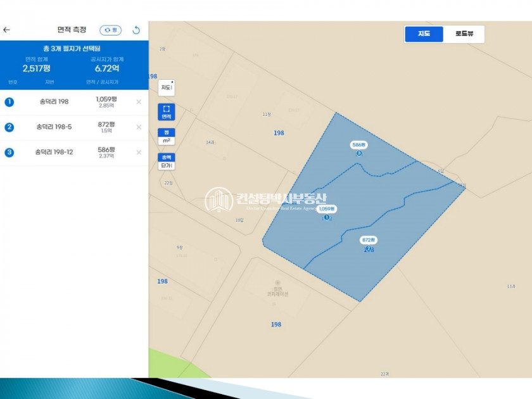
Task: Switch to the 지도 map view tab
Action: click(424, 34)
